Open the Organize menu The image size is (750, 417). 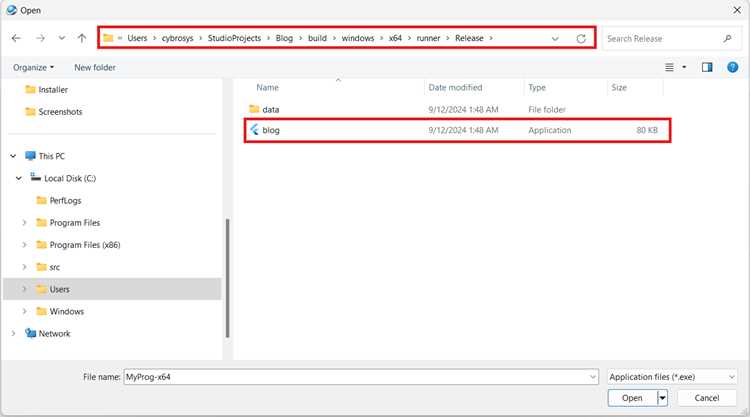(33, 67)
